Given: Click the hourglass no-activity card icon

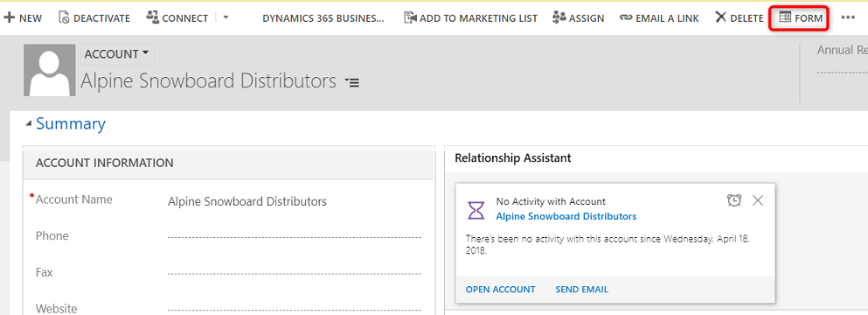Looking at the screenshot, I should tap(476, 210).
